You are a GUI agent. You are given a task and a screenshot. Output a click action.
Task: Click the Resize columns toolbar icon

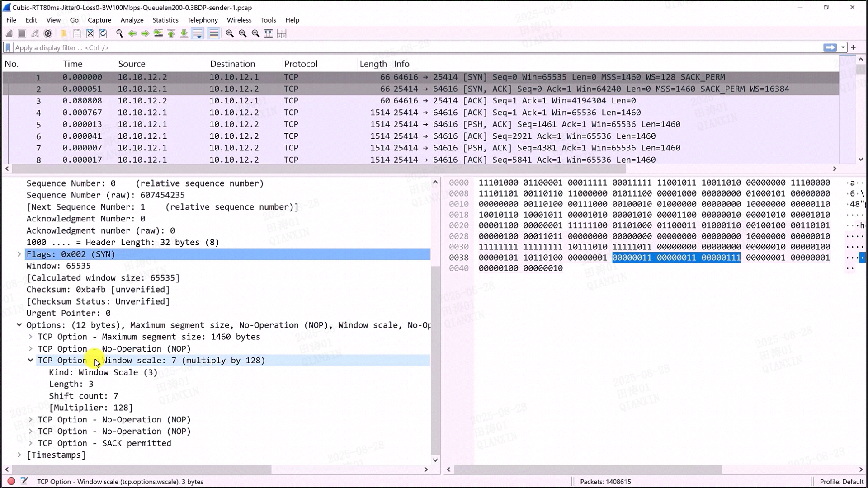[269, 33]
